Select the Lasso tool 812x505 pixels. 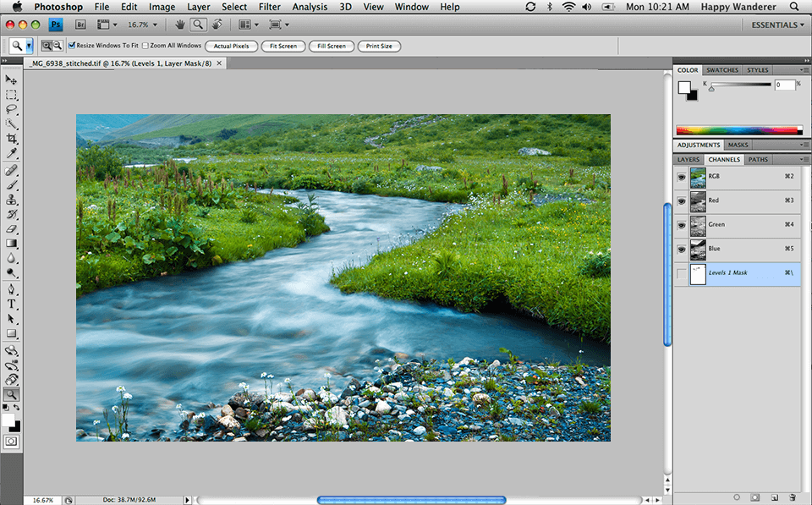tap(11, 109)
